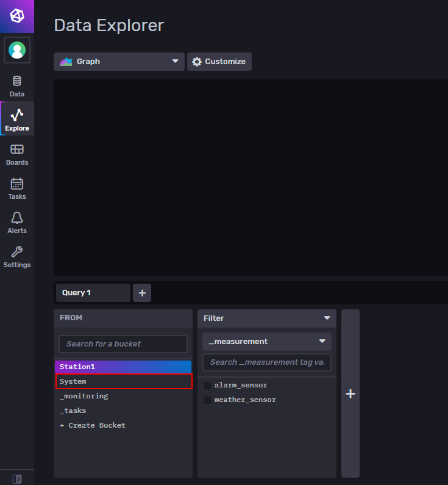Add another filter with plus button
Viewport: 448px width, 485px height.
point(350,393)
